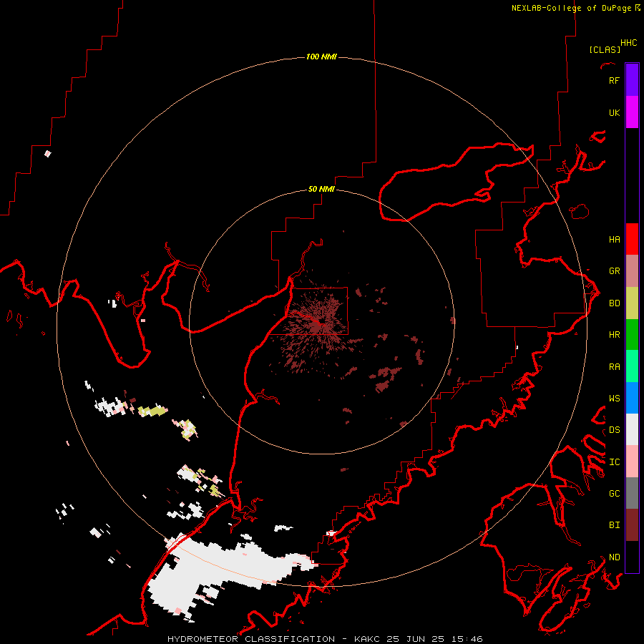
Task: Click the UK magenta legend swatch
Action: click(632, 112)
